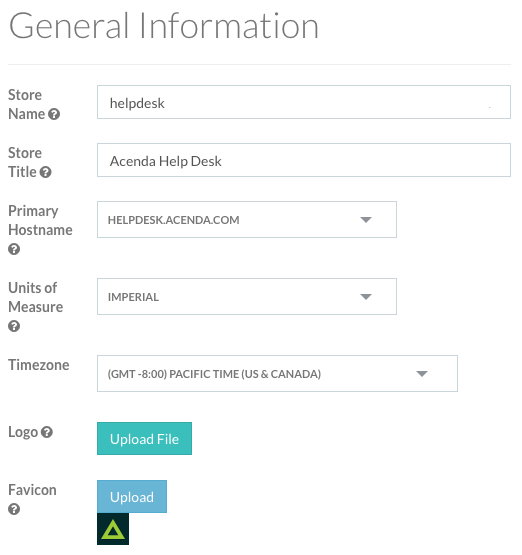This screenshot has height=555, width=522.
Task: Click the Units of Measure label text
Action: pos(36,297)
